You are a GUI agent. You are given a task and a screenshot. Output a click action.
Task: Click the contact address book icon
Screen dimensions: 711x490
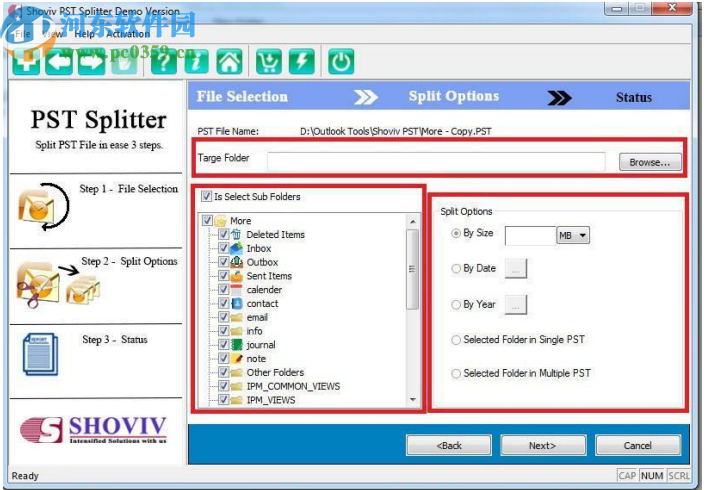[x=236, y=303]
